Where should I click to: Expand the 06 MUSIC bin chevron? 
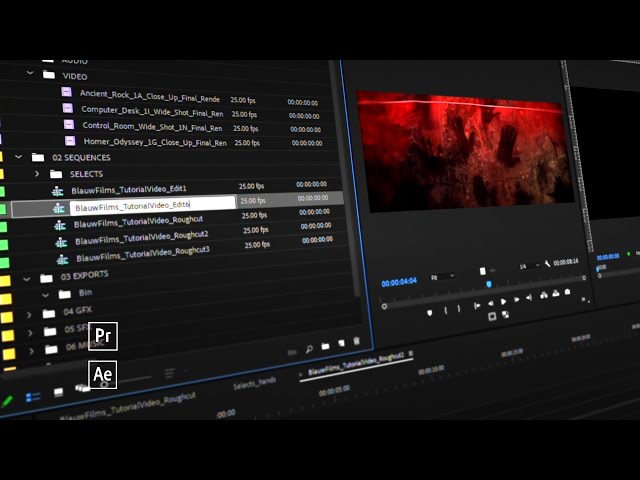(31, 351)
